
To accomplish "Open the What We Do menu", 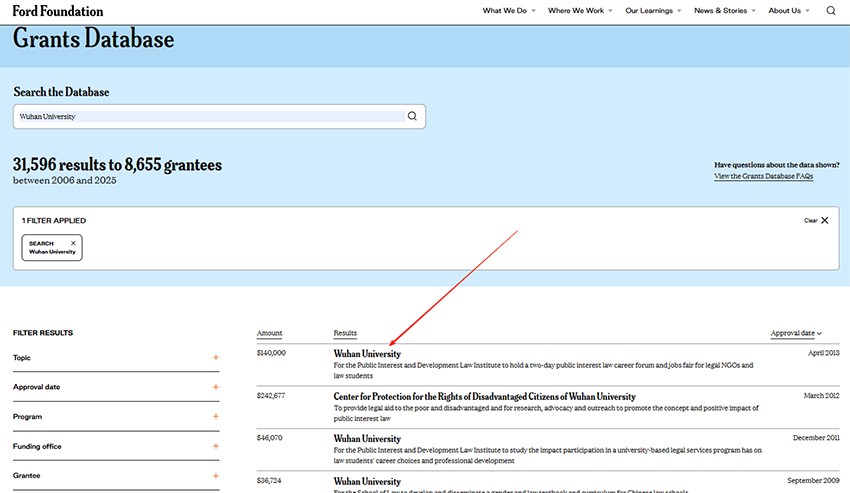I will [x=508, y=10].
